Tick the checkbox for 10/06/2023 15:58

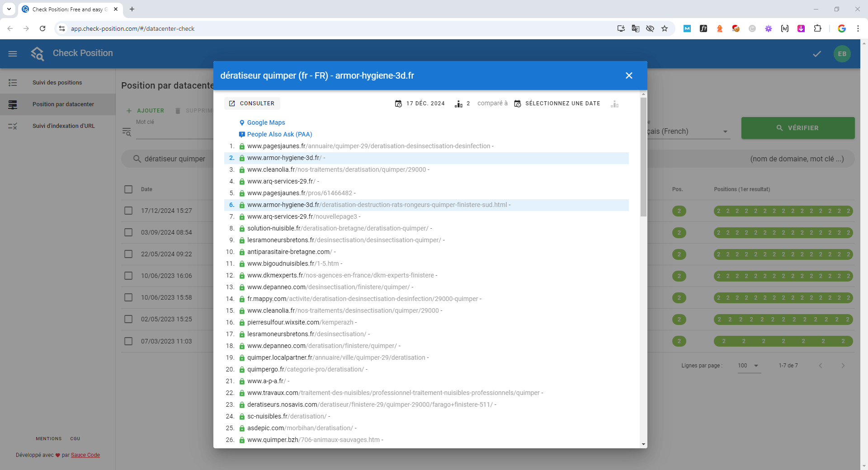coord(128,298)
